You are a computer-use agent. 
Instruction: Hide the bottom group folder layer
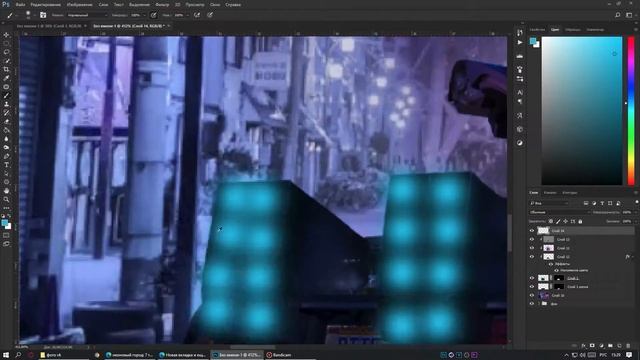[x=531, y=304]
